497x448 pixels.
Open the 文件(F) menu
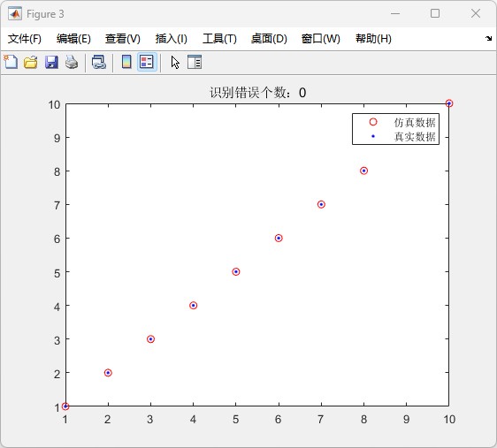pos(25,39)
